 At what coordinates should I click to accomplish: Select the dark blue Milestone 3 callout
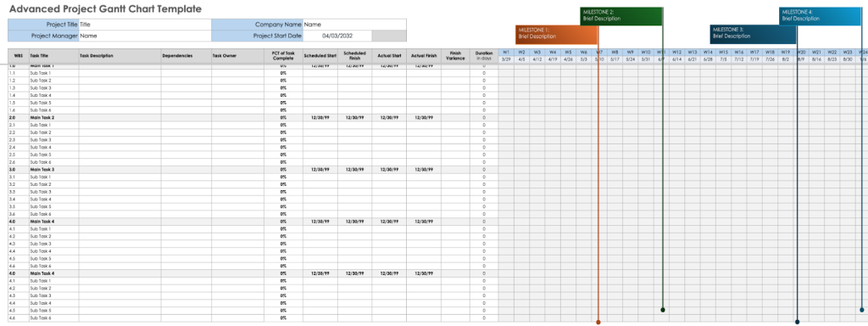click(754, 34)
